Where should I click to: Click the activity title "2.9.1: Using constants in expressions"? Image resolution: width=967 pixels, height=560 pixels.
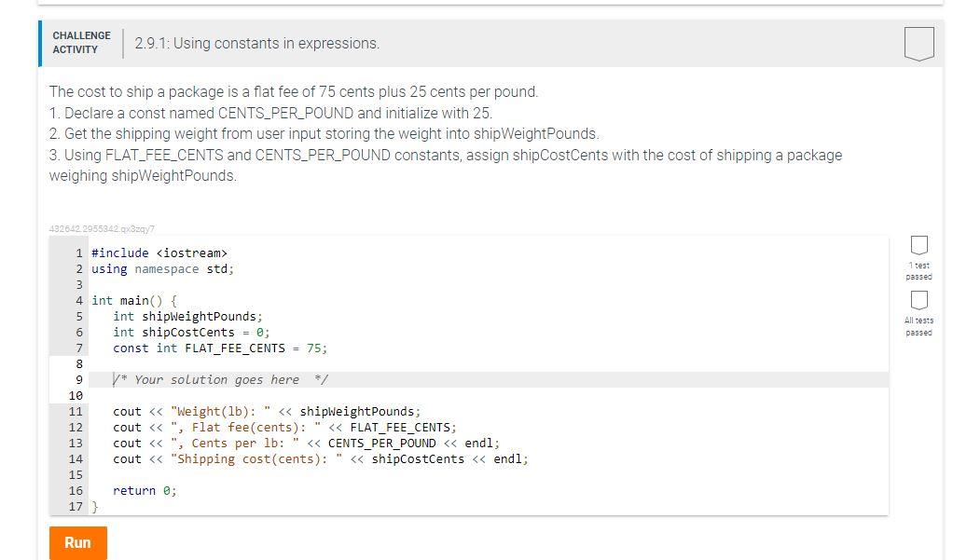coord(257,43)
